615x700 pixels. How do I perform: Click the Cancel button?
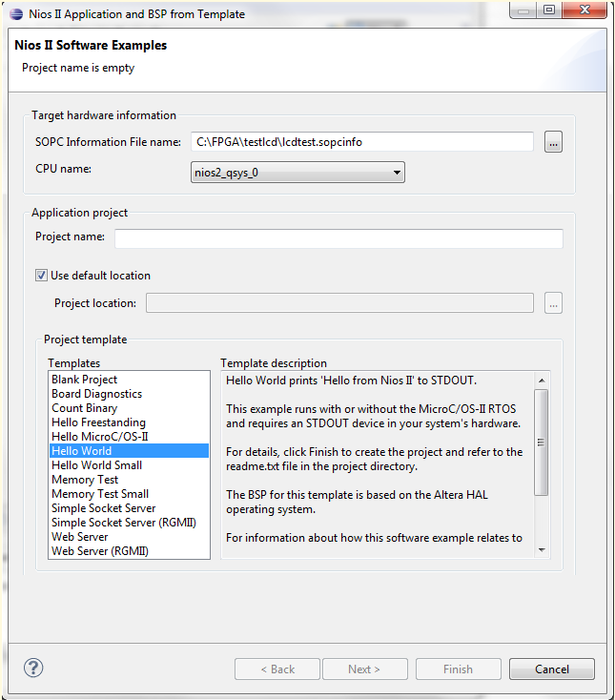point(552,669)
